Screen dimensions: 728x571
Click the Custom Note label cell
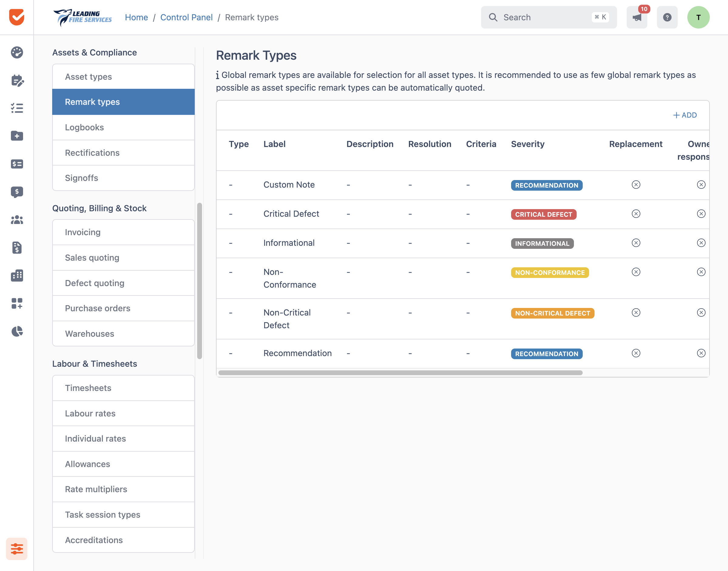click(289, 185)
